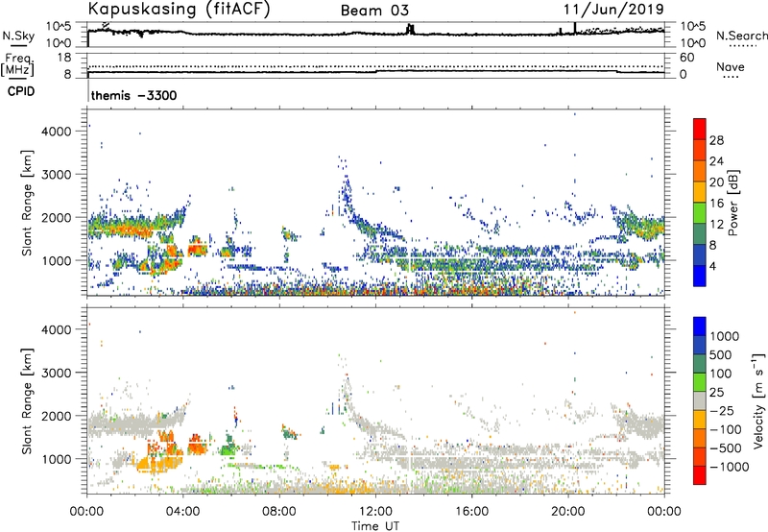Click the 3000 tick label in velocity panel
This screenshot has width=768, height=532.
pyautogui.click(x=57, y=373)
